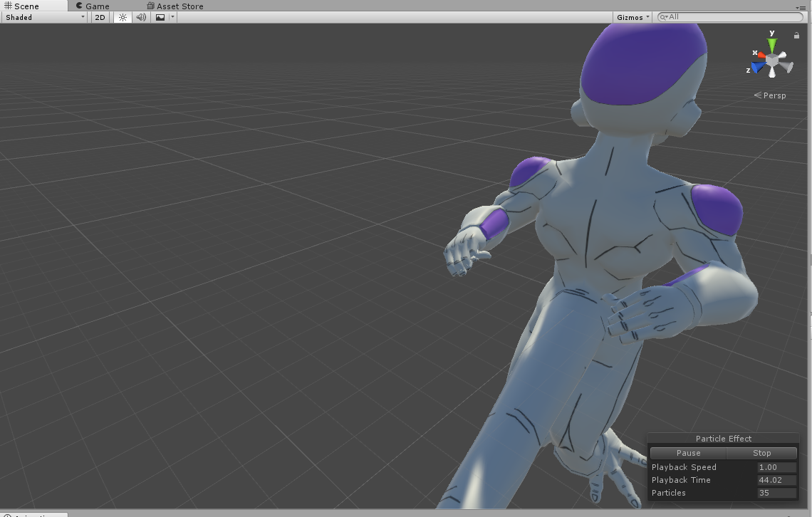This screenshot has height=517, width=812.
Task: Click the red X axis gizmo cone
Action: (761, 55)
